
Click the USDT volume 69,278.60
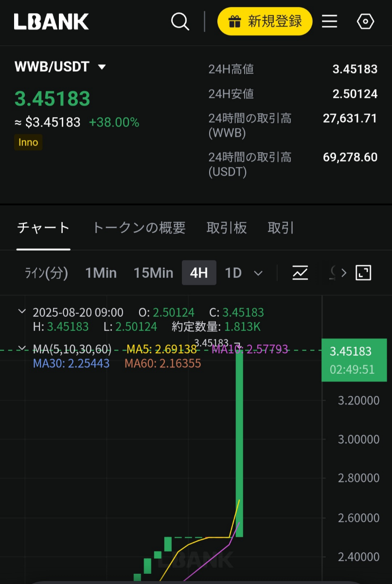(350, 157)
